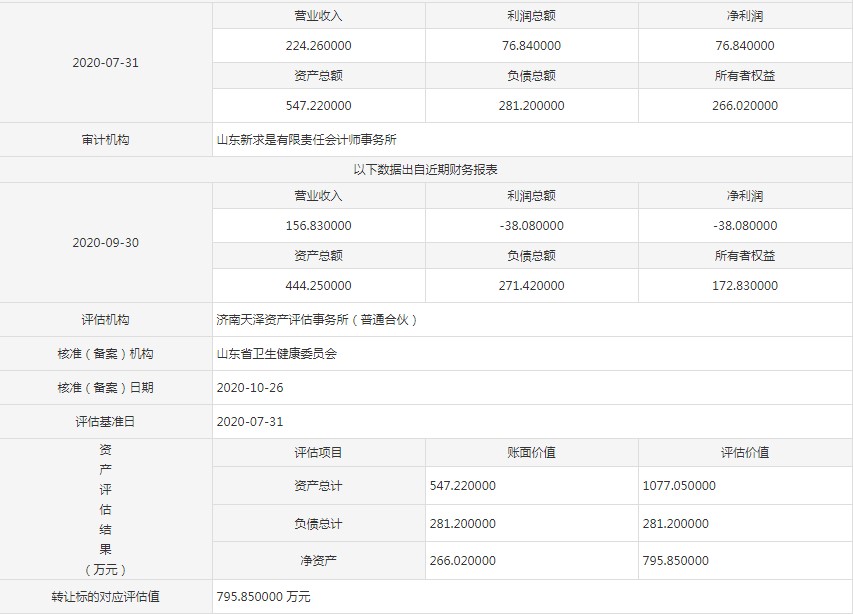Select the 评估项目 column header
Image resolution: width=853 pixels, height=614 pixels.
318,453
